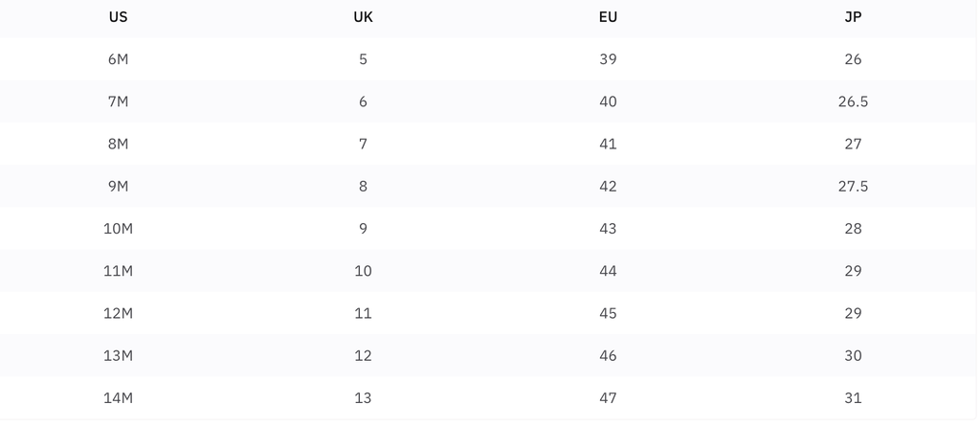This screenshot has width=980, height=427.
Task: Select JP size 27.5 cell
Action: click(x=853, y=186)
